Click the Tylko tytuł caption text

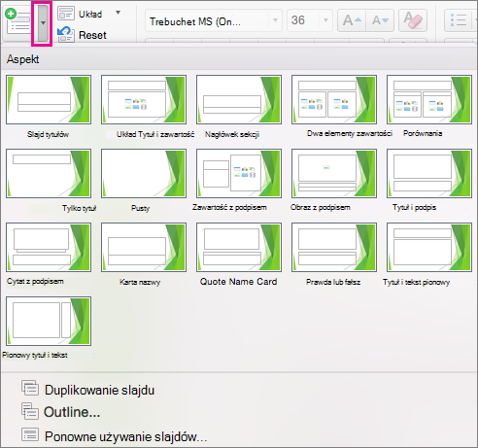coord(80,208)
